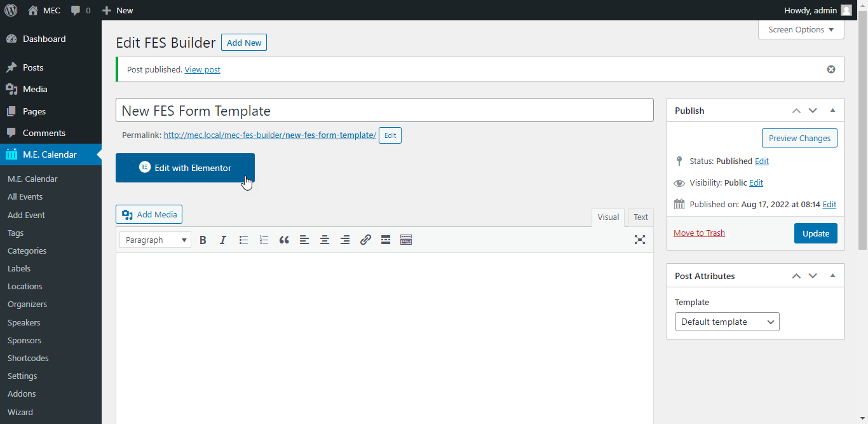Open Tags submenu item

pos(15,233)
